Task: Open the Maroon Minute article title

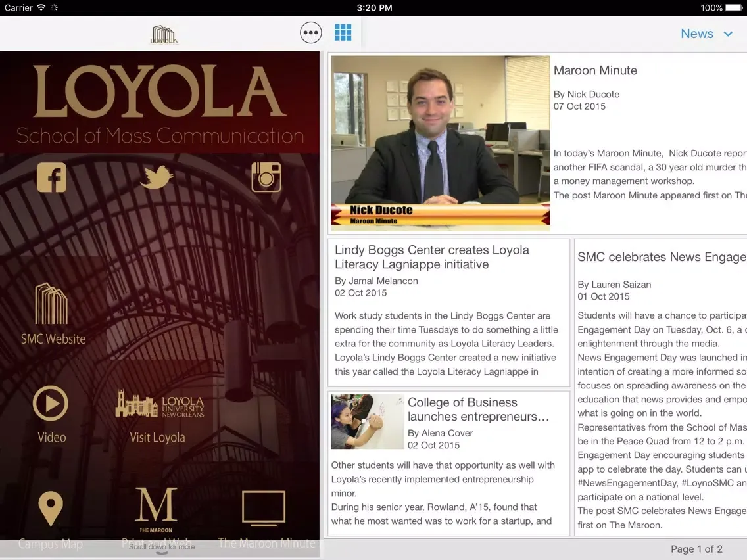Action: click(595, 70)
